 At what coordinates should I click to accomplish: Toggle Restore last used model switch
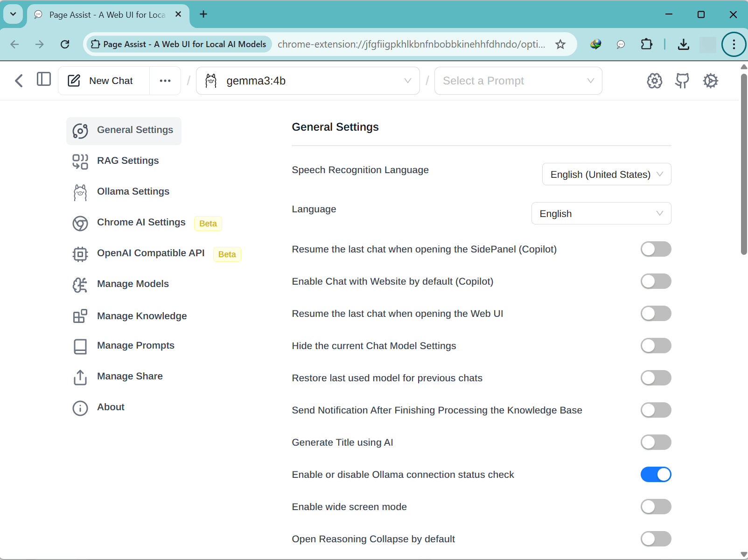pos(656,378)
